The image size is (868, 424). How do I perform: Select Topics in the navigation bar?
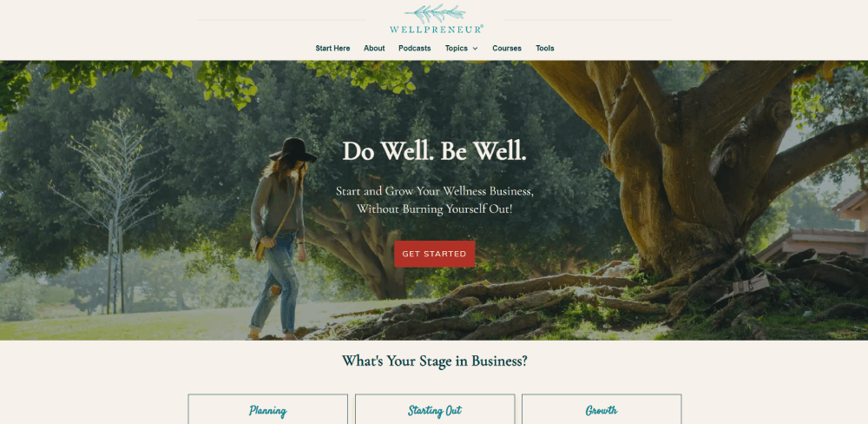click(457, 48)
